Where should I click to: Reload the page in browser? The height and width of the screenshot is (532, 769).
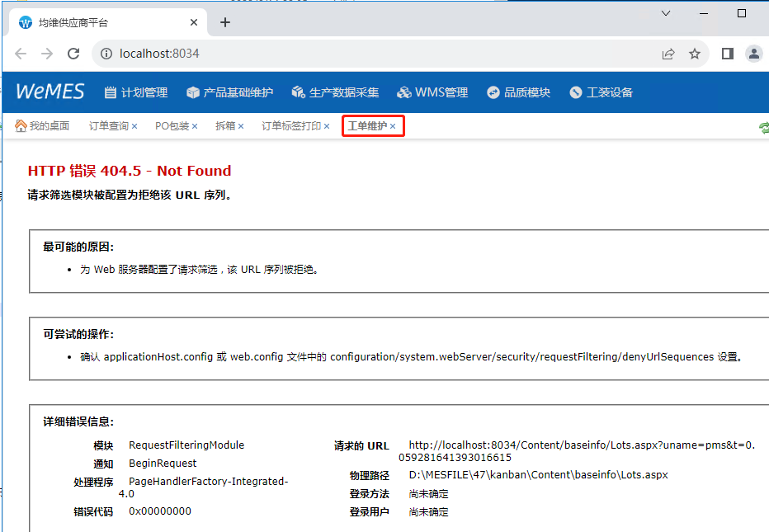pos(73,54)
